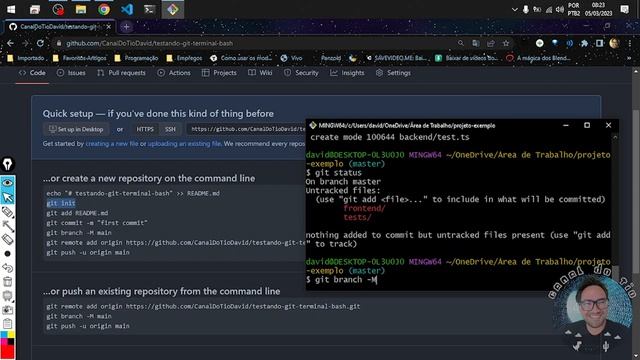Viewport: 640px width, 360px height.
Task: Switch to the Projects tab
Action: click(x=219, y=73)
